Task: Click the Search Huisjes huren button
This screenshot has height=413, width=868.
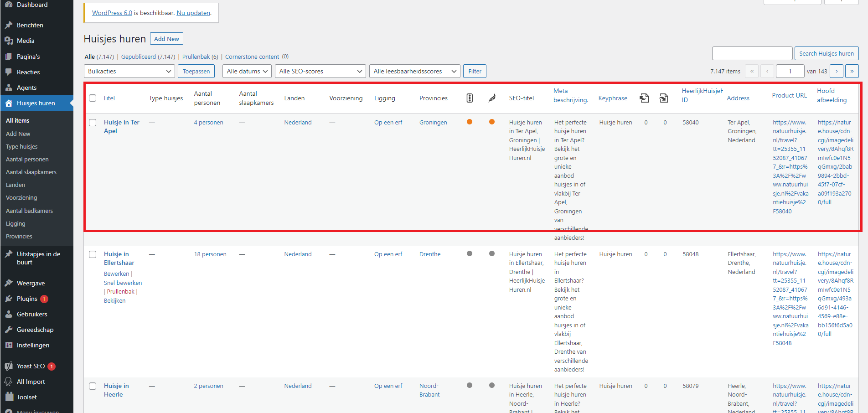Action: [827, 53]
